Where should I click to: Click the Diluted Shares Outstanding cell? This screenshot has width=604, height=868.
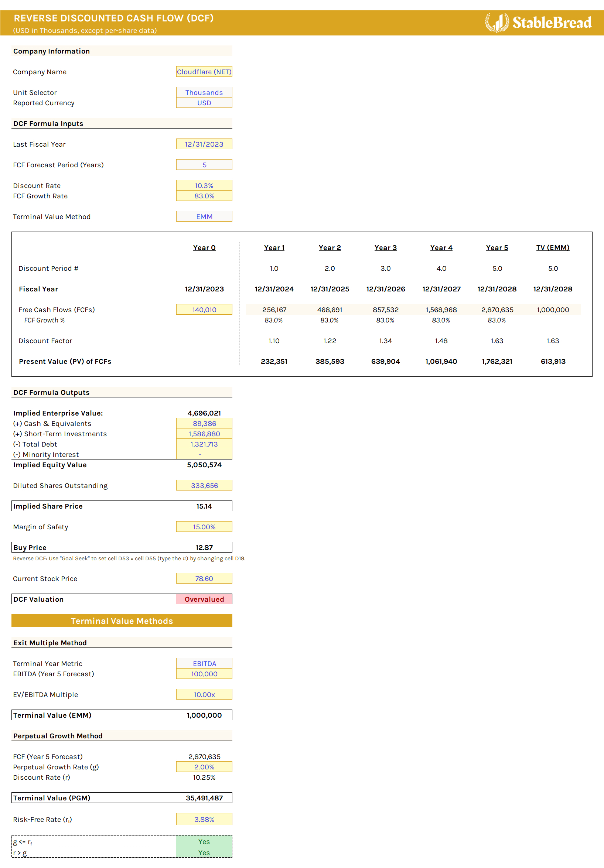(204, 485)
